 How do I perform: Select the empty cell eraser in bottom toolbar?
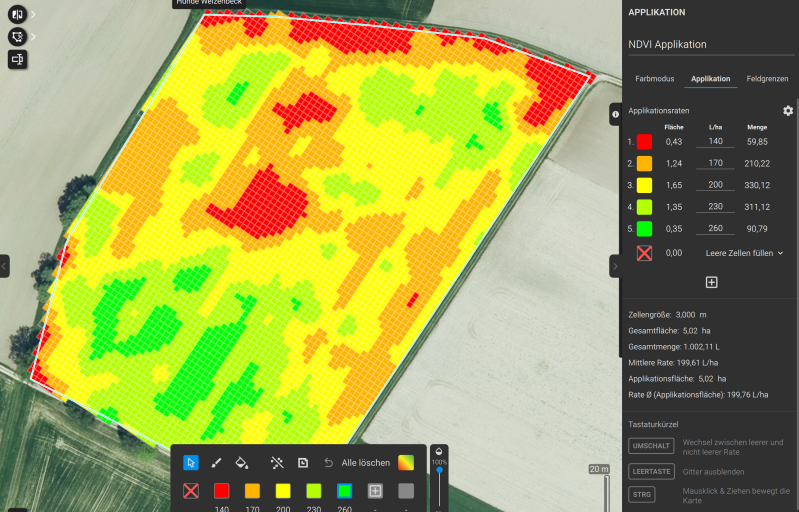click(x=191, y=491)
